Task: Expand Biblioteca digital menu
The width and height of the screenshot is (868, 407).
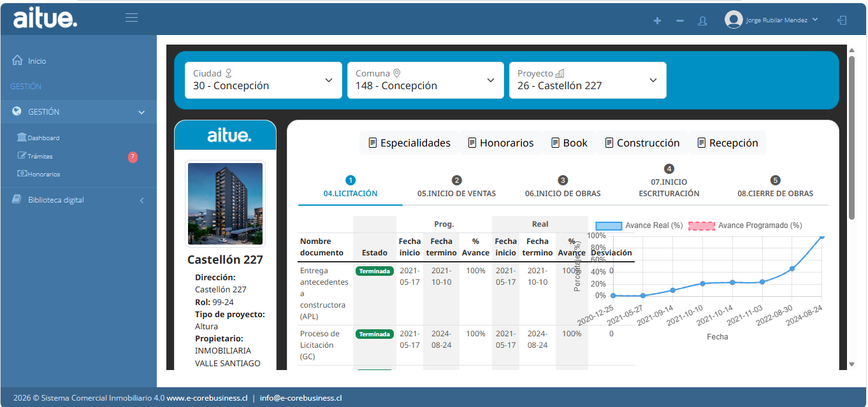Action: point(78,200)
